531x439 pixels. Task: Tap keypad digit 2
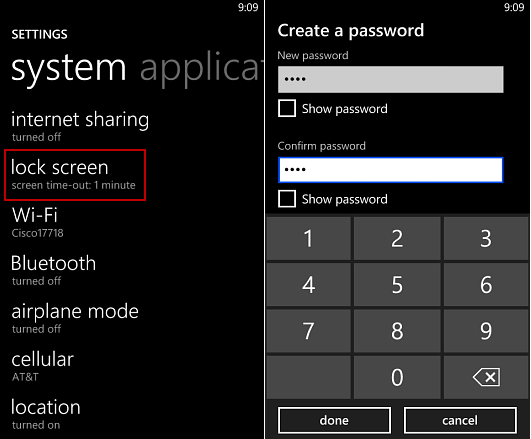point(397,238)
